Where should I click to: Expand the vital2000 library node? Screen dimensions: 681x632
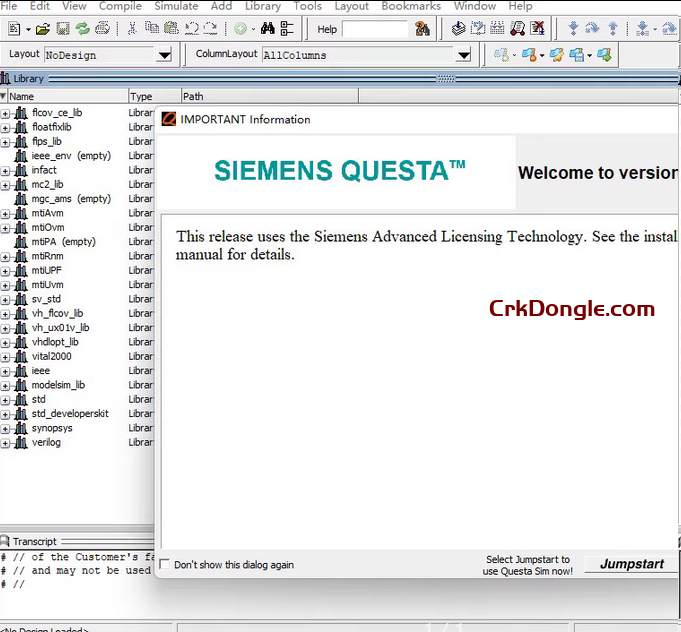(5, 357)
